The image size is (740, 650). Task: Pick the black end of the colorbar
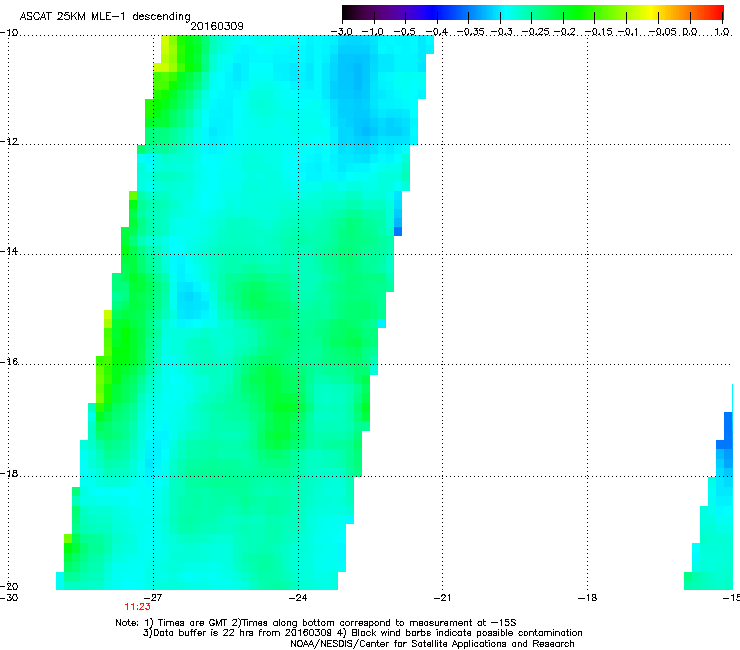(349, 12)
